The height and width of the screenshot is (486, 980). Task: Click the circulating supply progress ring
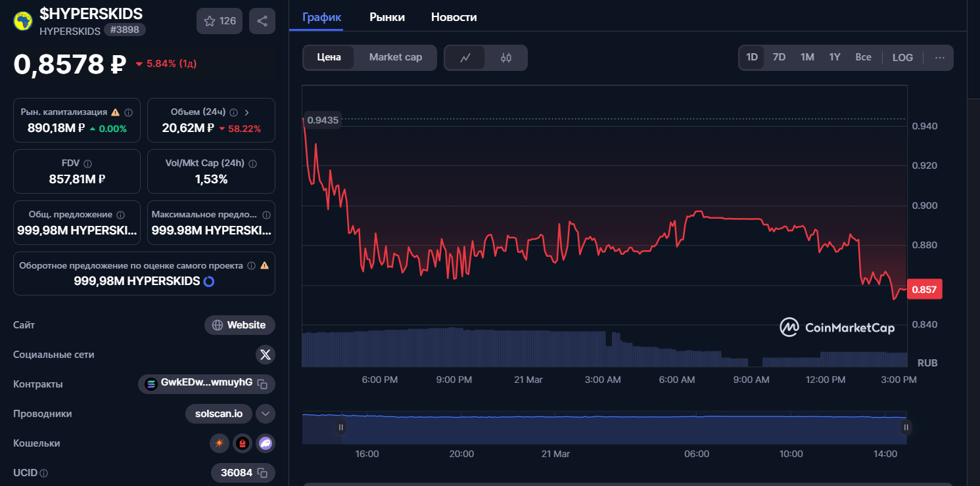coord(209,281)
